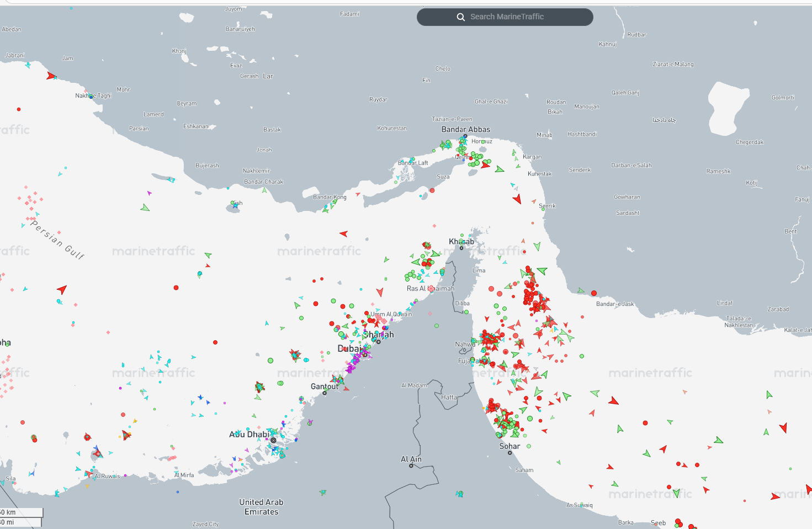Click the city dot marker below Khasab
The image size is (812, 529).
click(462, 248)
